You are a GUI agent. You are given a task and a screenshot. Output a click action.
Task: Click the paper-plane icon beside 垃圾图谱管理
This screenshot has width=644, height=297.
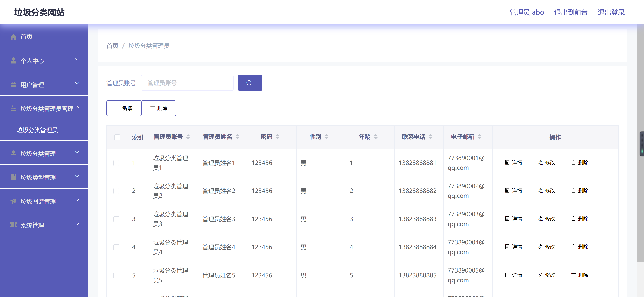13,201
